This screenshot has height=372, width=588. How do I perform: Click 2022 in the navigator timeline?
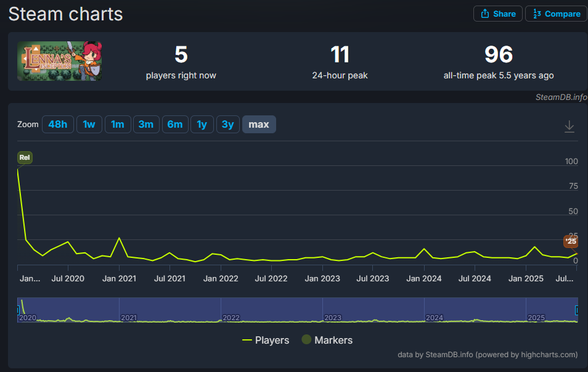coord(231,318)
